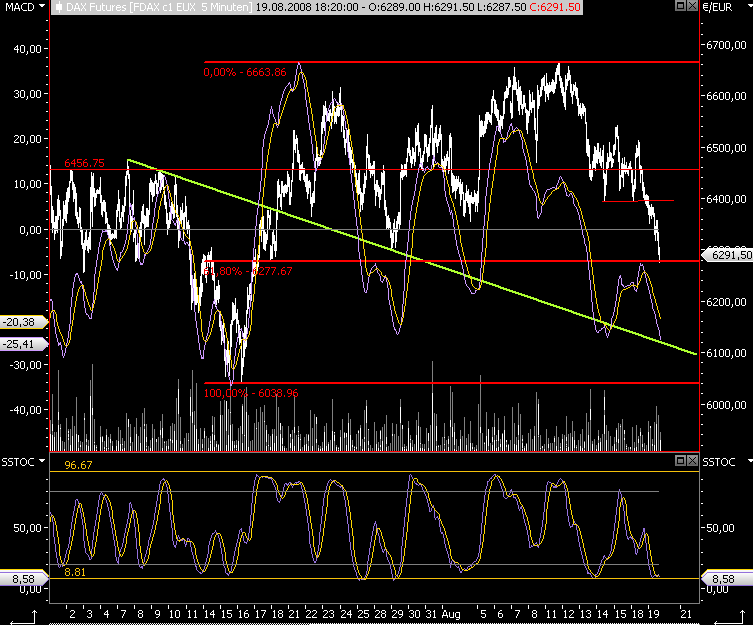Screen dimensions: 753x625
Task: Select the -25,41 MACD value marker
Action: [24, 344]
